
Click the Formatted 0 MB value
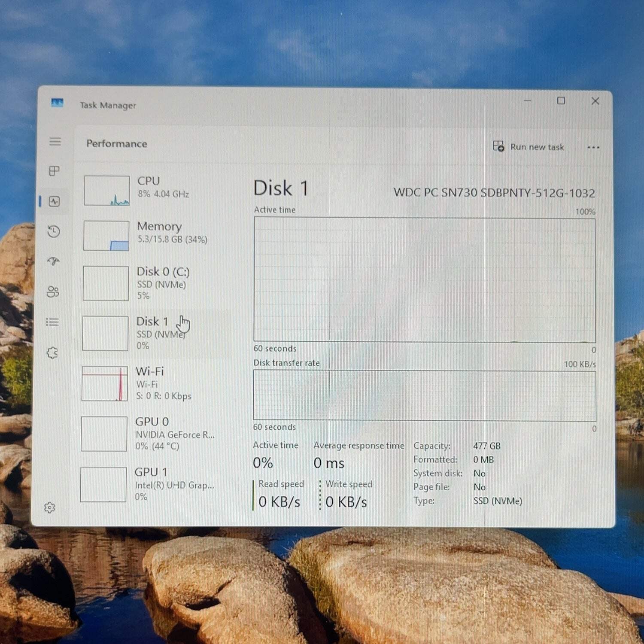(484, 459)
